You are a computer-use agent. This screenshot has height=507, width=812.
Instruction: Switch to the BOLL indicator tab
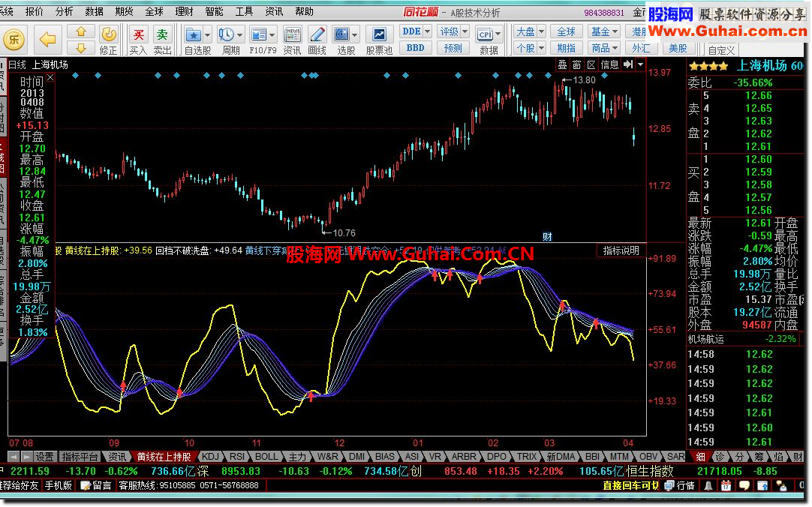pyautogui.click(x=266, y=457)
